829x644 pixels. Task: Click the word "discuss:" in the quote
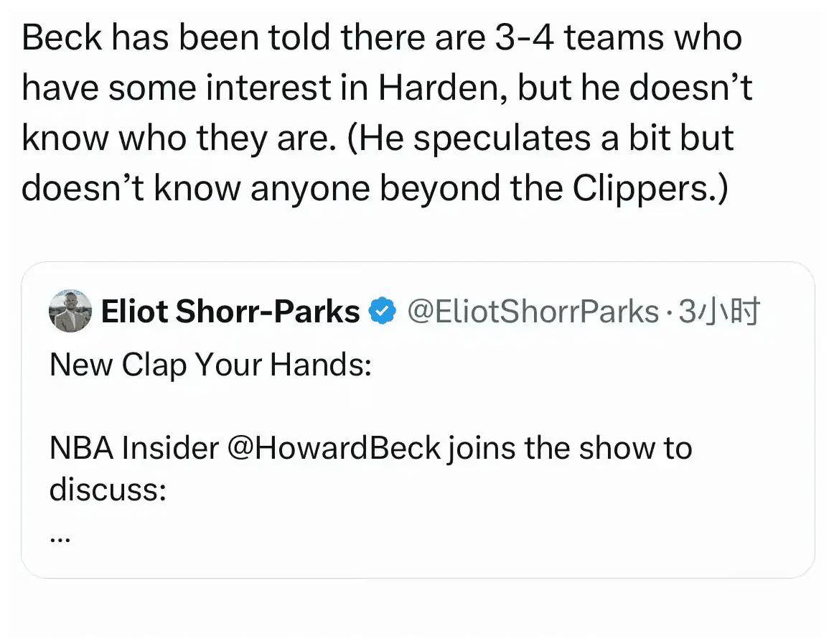108,489
